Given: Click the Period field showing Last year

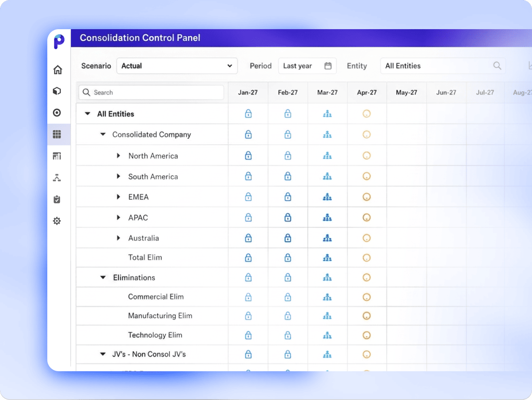Looking at the screenshot, I should [307, 66].
